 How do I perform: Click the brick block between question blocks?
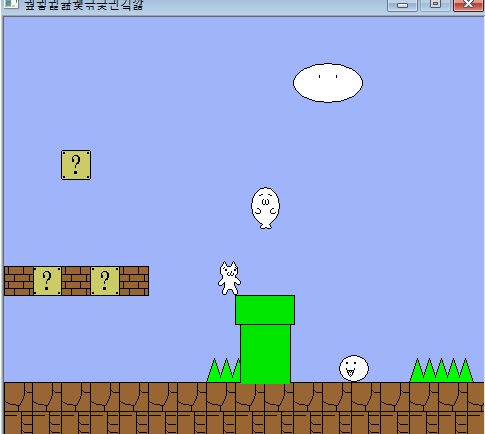click(76, 281)
